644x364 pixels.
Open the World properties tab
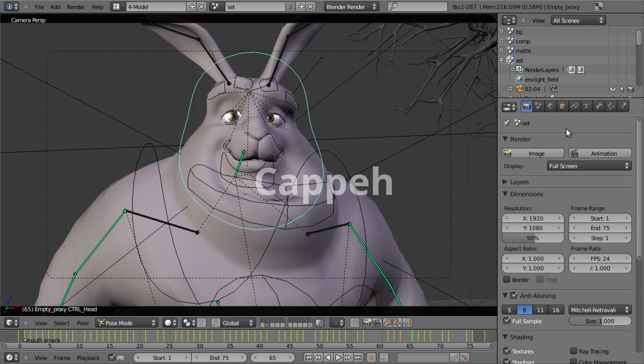(550, 107)
